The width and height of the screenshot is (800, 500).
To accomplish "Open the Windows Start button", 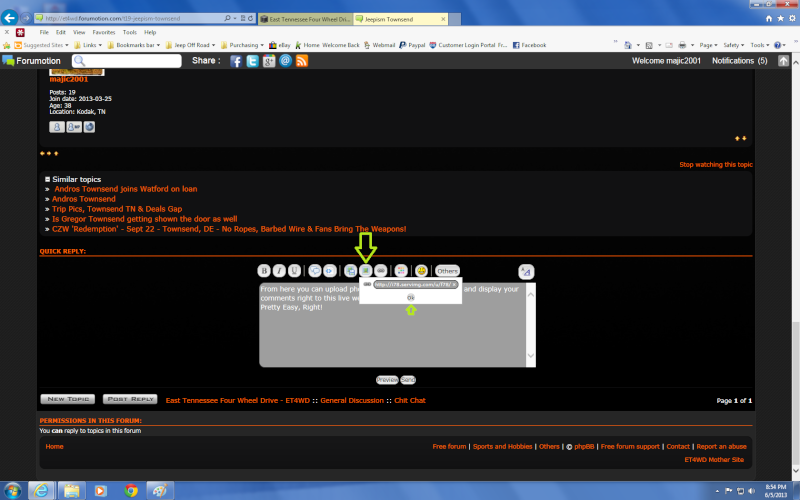I will [12, 491].
